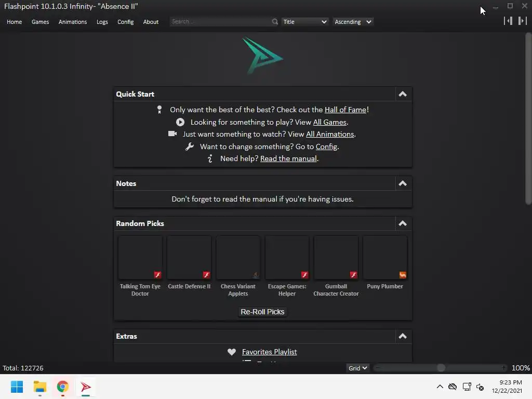The width and height of the screenshot is (532, 399).
Task: Follow the Config link in Quick Start
Action: (326, 147)
